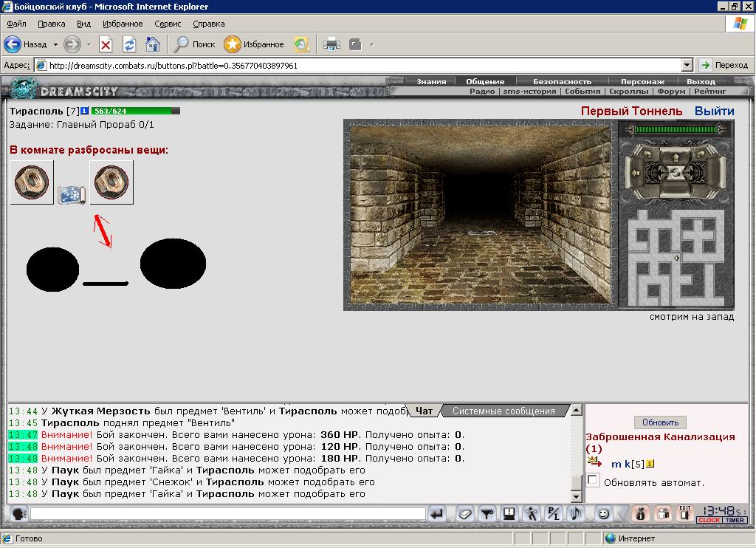This screenshot has height=548, width=756.
Task: Click the forward arrow in navigation compass
Action: (676, 157)
